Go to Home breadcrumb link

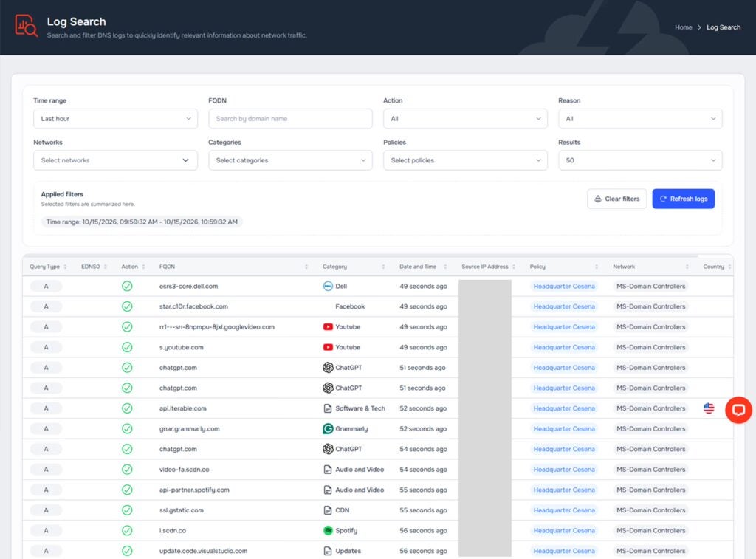683,27
